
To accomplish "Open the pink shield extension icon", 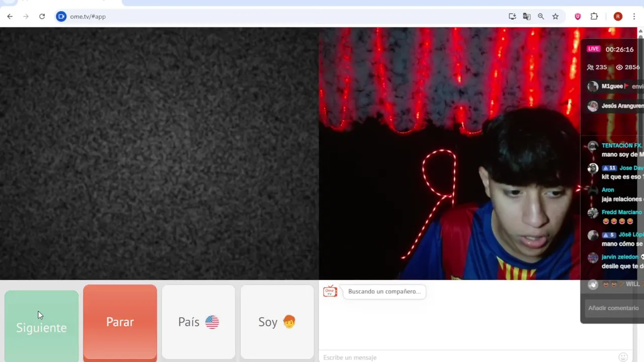I will point(578,17).
